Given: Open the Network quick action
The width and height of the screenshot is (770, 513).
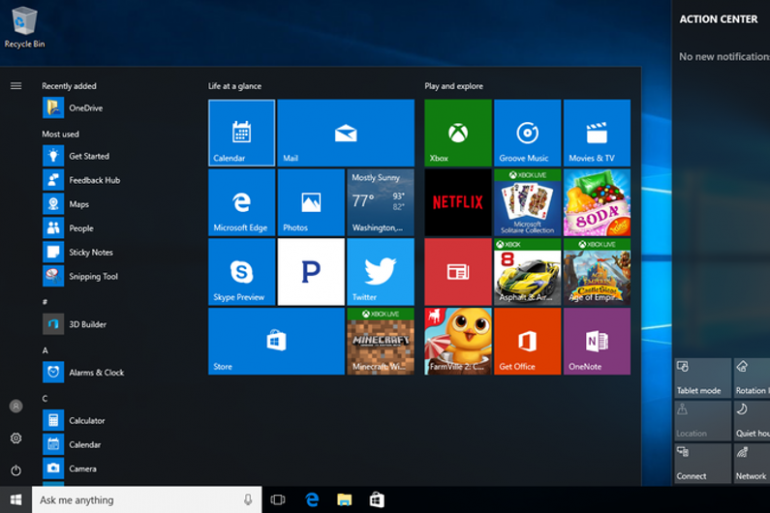Looking at the screenshot, I should coord(752,463).
